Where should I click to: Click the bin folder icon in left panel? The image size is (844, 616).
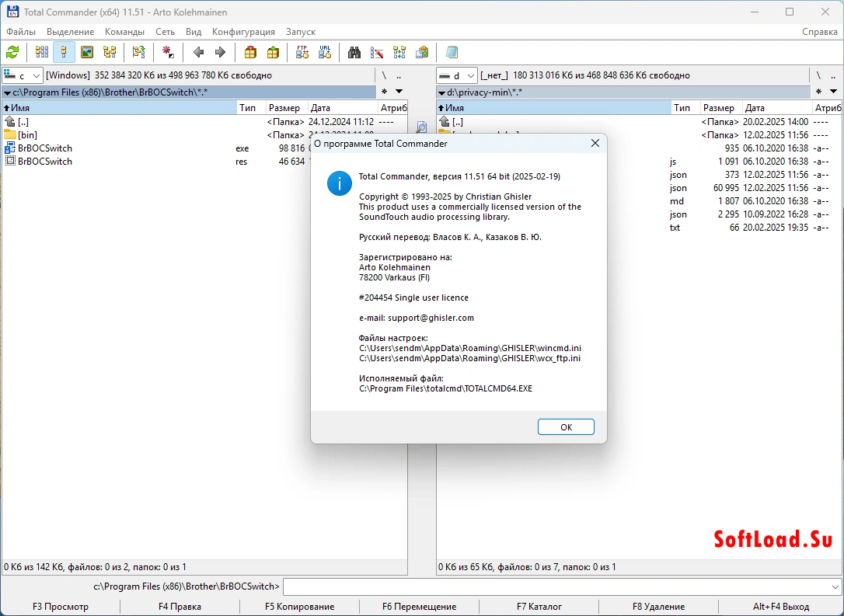[10, 135]
